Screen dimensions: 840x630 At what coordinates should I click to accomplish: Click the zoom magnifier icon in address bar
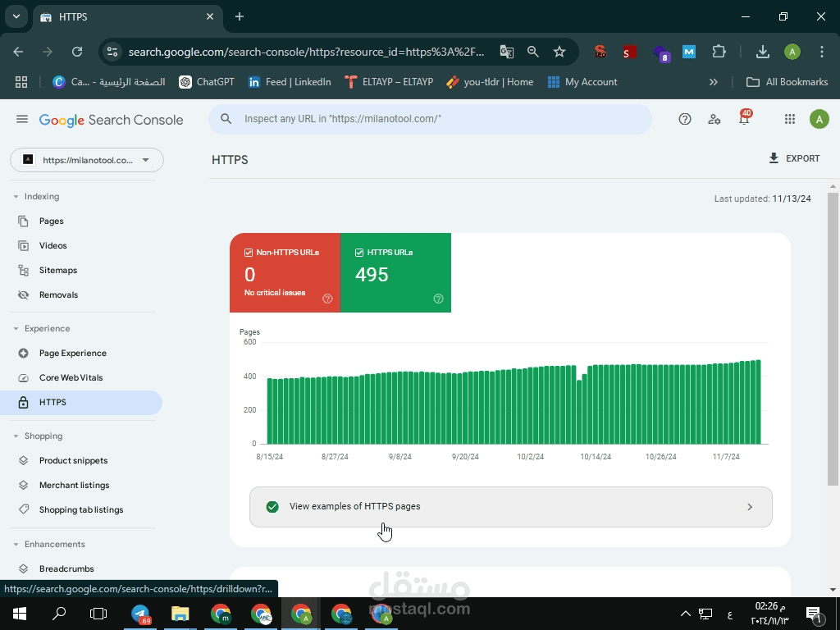tap(532, 52)
